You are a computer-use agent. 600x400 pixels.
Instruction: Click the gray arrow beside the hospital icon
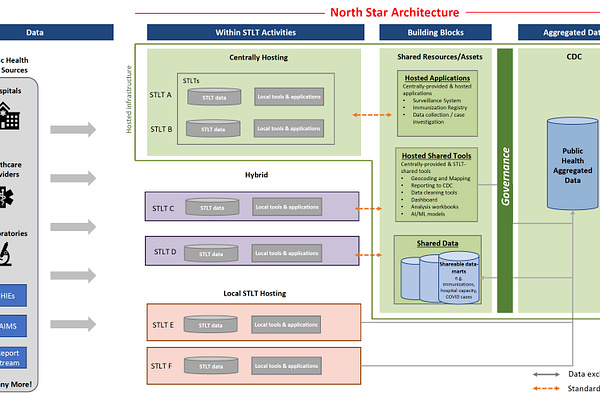click(x=73, y=129)
